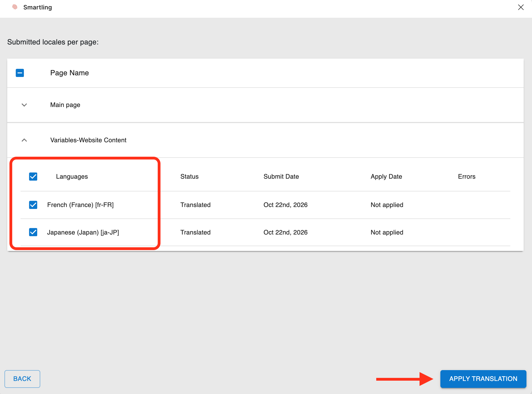Click Not applied in the Japanese row
The height and width of the screenshot is (394, 532).
point(387,232)
